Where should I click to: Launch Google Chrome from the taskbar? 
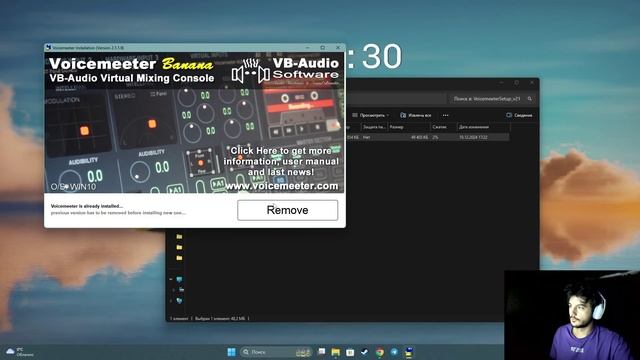(380, 352)
